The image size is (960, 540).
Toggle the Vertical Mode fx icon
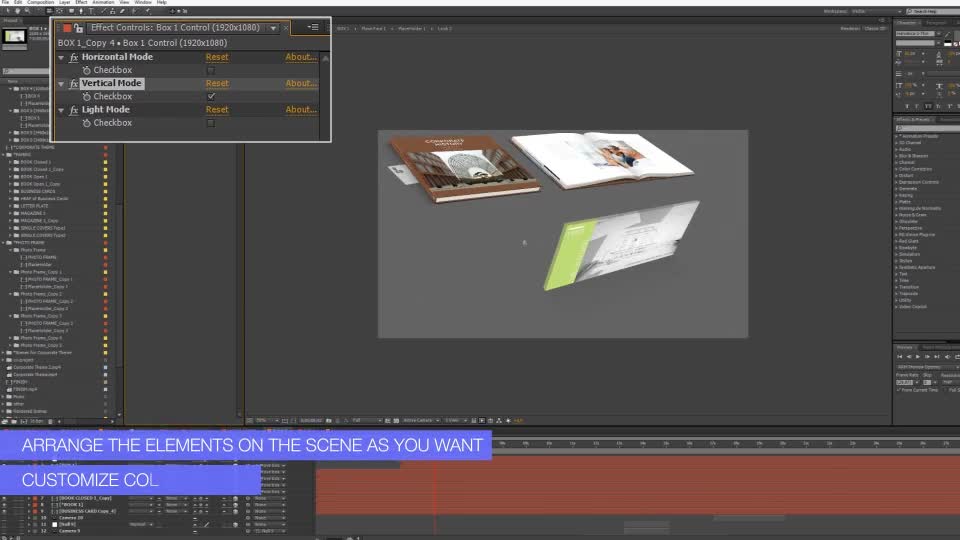click(x=73, y=83)
